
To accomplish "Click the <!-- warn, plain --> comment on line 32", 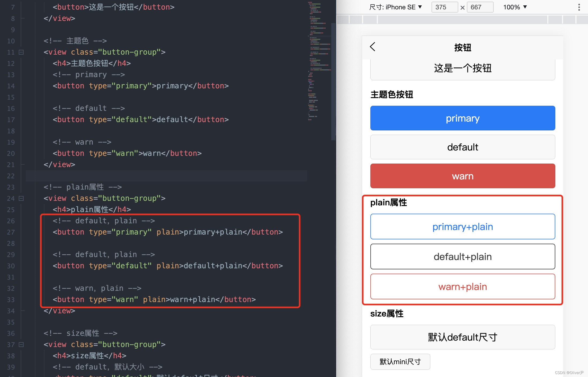I will pos(97,288).
